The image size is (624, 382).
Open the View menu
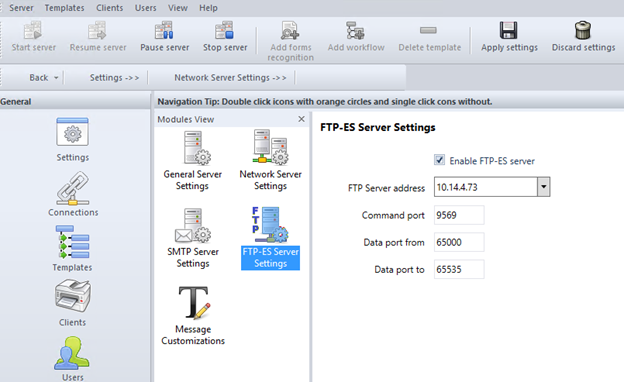click(x=178, y=8)
